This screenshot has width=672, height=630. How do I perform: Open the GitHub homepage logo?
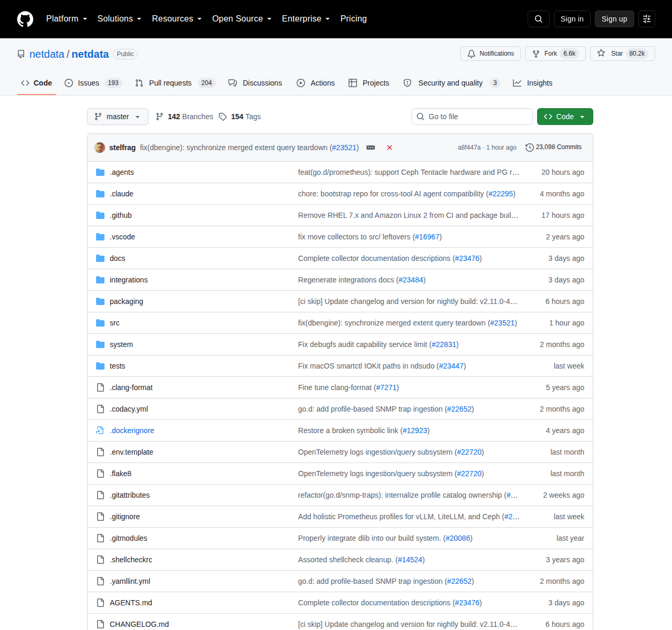[x=25, y=19]
